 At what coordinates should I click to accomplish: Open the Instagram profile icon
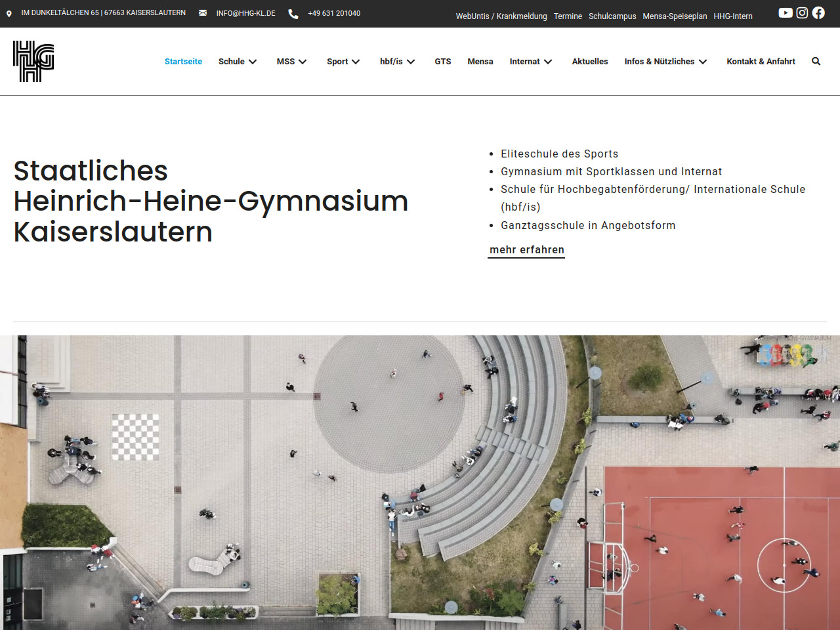(802, 13)
